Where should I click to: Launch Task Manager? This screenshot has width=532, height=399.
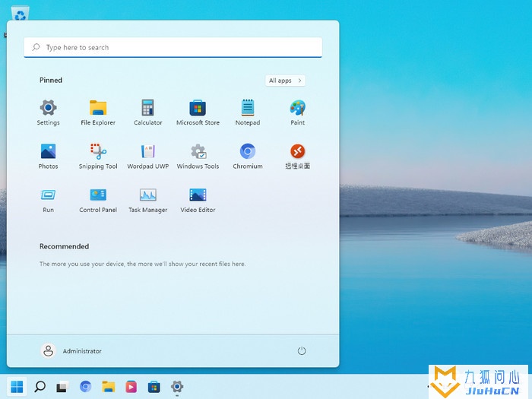coord(148,200)
